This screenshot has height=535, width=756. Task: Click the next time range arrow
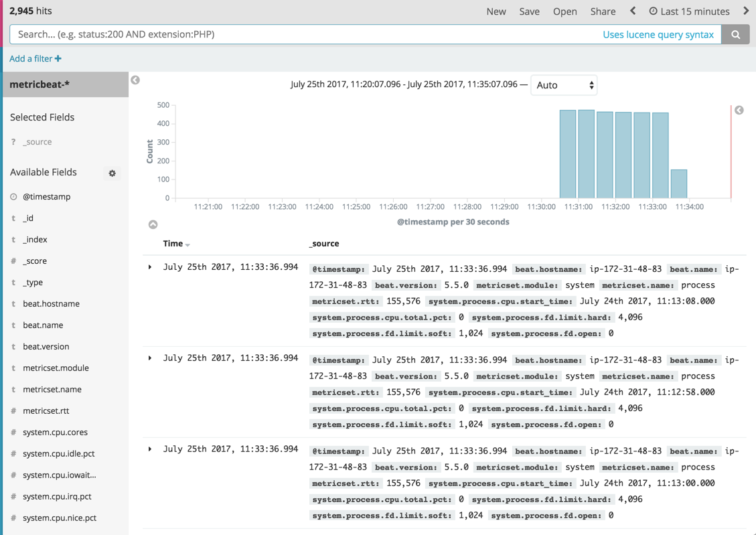click(746, 11)
